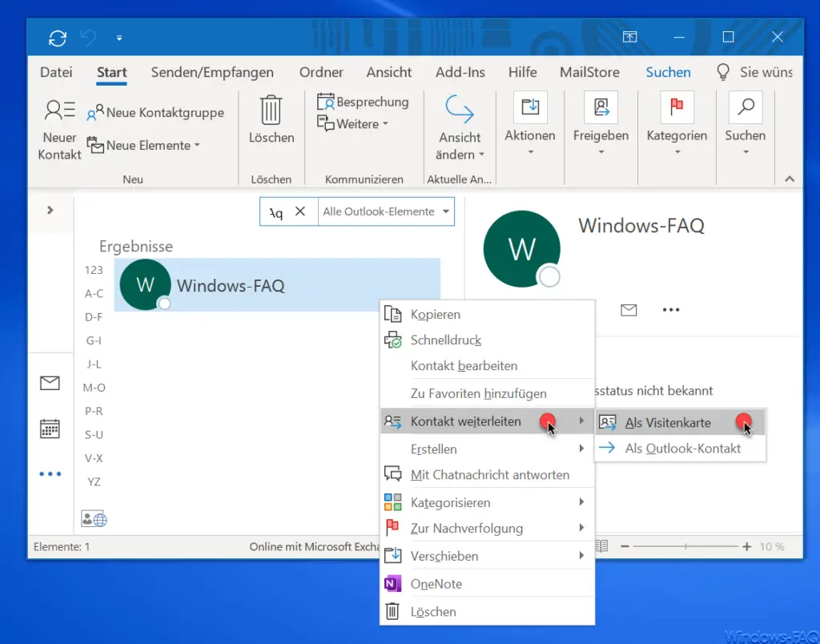Image resolution: width=820 pixels, height=644 pixels.
Task: Open the Ansicht ändern dropdown
Action: tap(460, 128)
